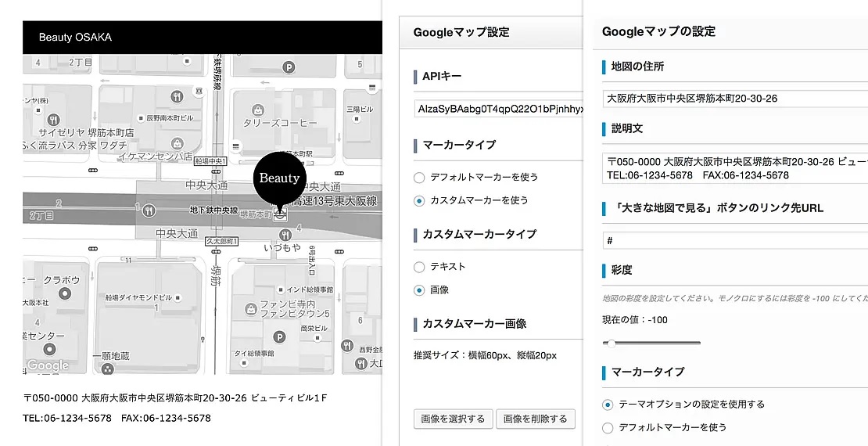Click the Kurabo location pin

pyautogui.click(x=65, y=294)
